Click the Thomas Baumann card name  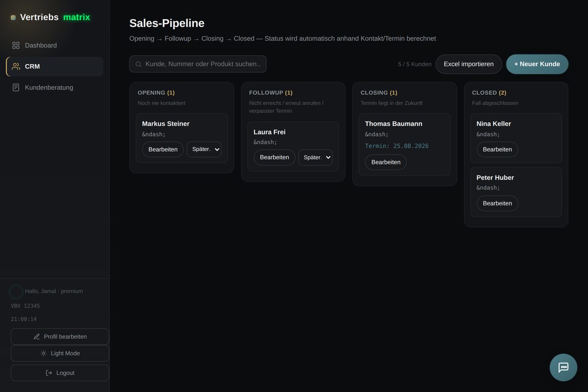pos(393,124)
